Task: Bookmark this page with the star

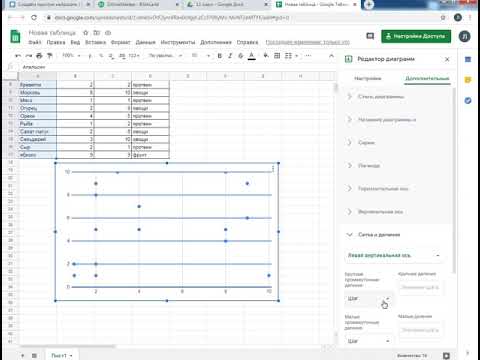Action: (443, 17)
